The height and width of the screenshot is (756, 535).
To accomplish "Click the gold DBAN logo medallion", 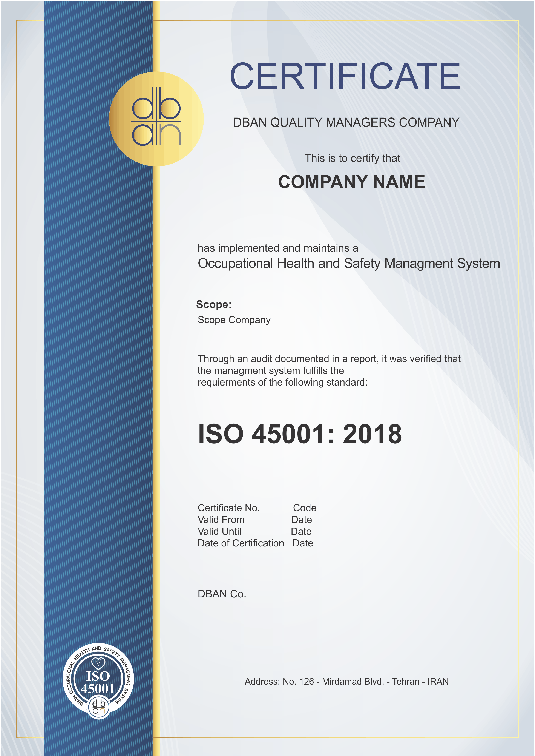I will click(x=156, y=119).
